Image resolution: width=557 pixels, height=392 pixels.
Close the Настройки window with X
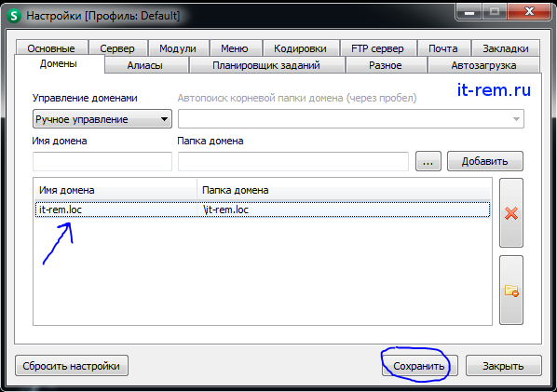tap(529, 12)
